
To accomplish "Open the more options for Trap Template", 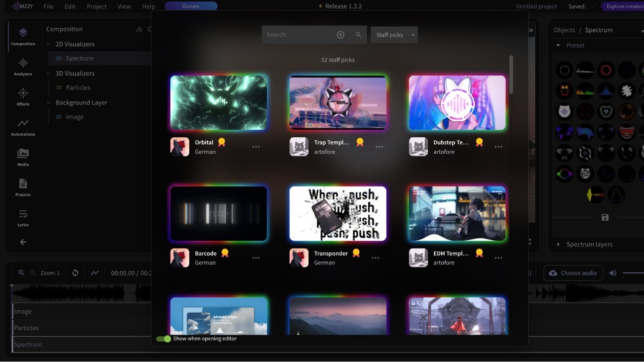I will pos(379,147).
